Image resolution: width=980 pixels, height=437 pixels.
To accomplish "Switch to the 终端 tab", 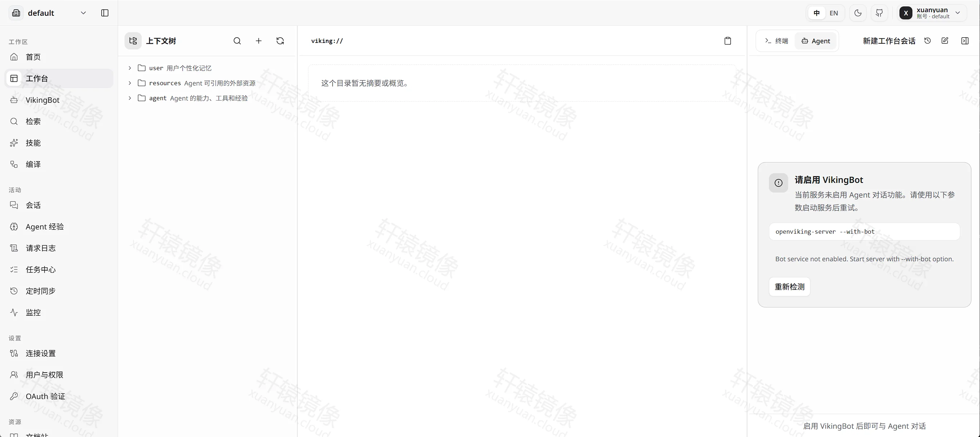I will point(776,41).
